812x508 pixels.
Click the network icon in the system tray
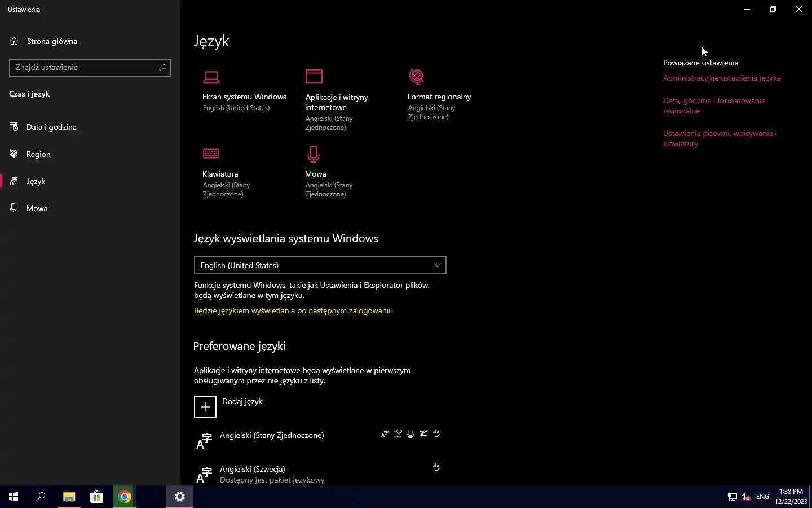(732, 497)
